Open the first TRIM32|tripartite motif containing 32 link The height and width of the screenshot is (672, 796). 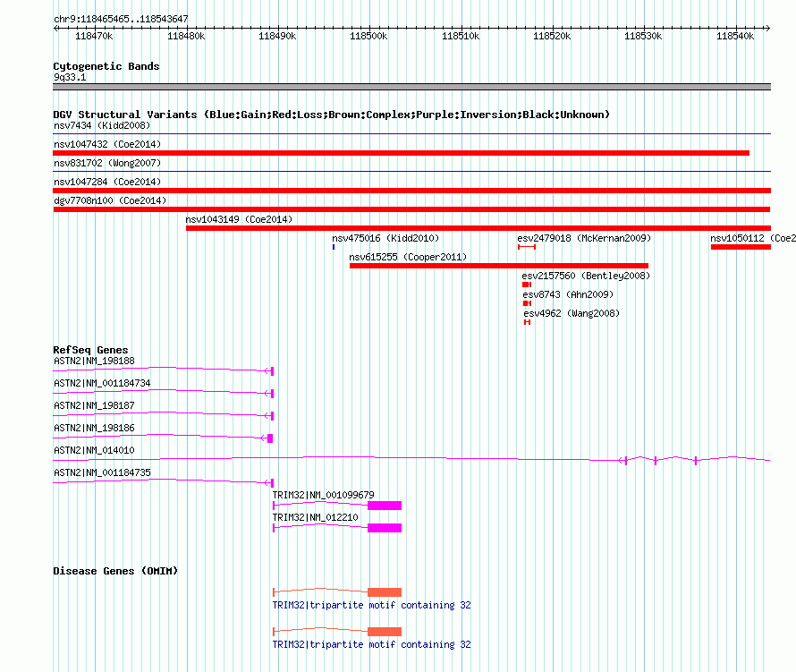(x=371, y=606)
